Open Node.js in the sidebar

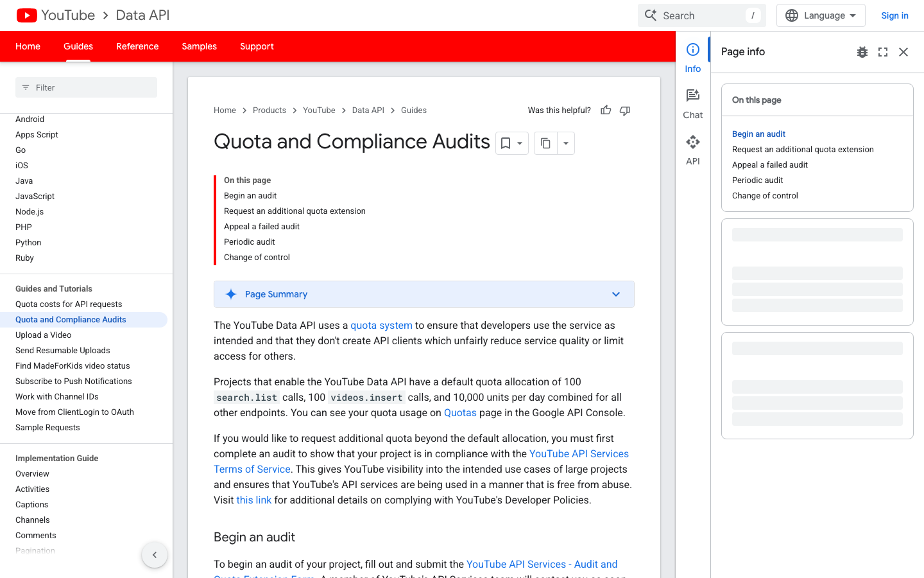(x=30, y=212)
